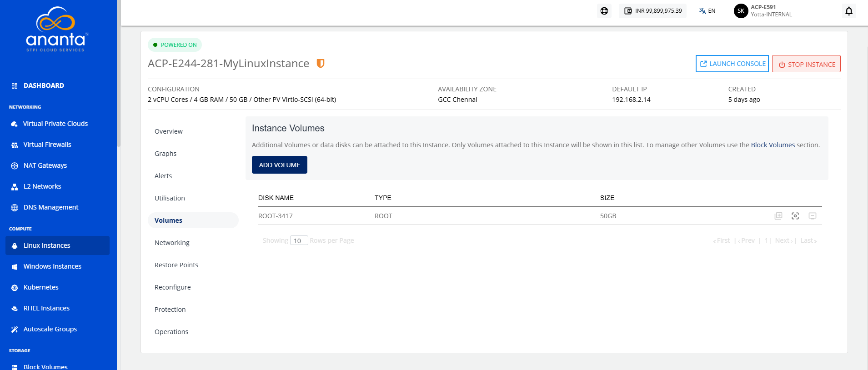Click the ADD VOLUME button
Screen dimensions: 868x370
tap(280, 165)
